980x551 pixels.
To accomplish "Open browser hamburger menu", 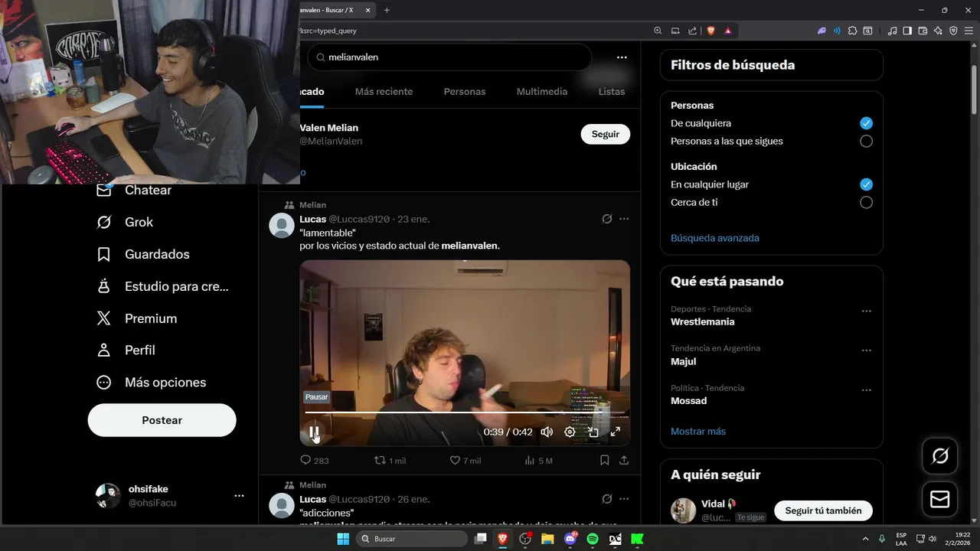I will click(x=969, y=31).
